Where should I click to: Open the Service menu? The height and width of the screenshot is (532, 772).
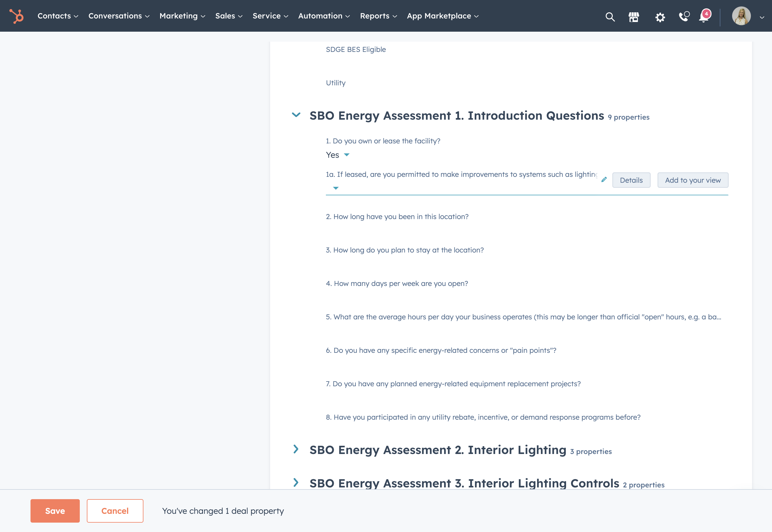click(270, 16)
